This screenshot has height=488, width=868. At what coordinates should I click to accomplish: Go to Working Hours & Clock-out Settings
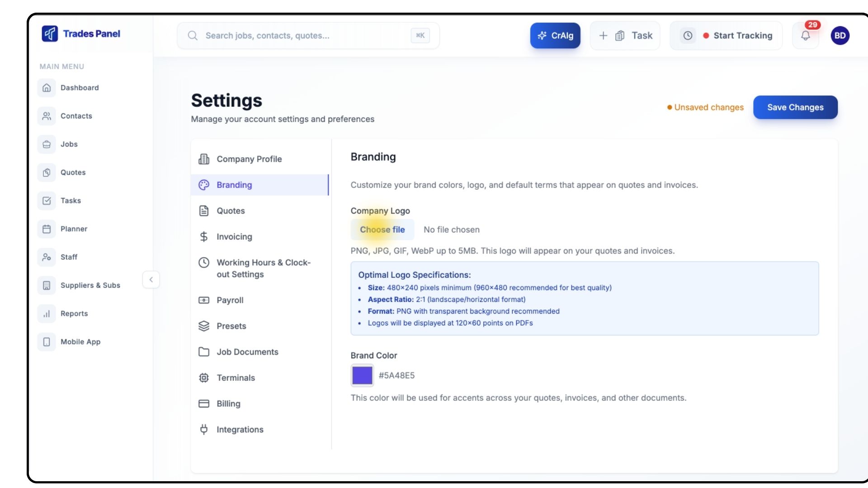(263, 268)
